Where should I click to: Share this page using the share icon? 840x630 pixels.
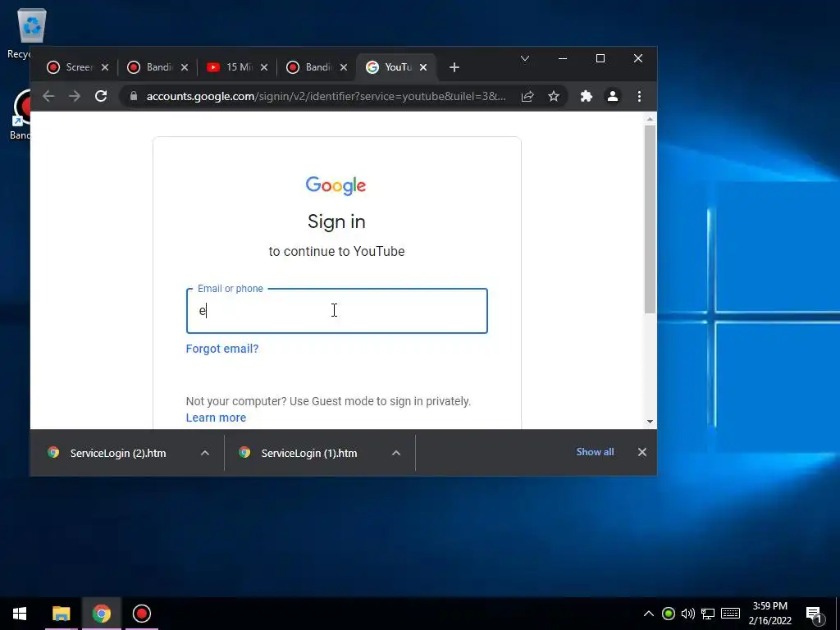[x=527, y=97]
